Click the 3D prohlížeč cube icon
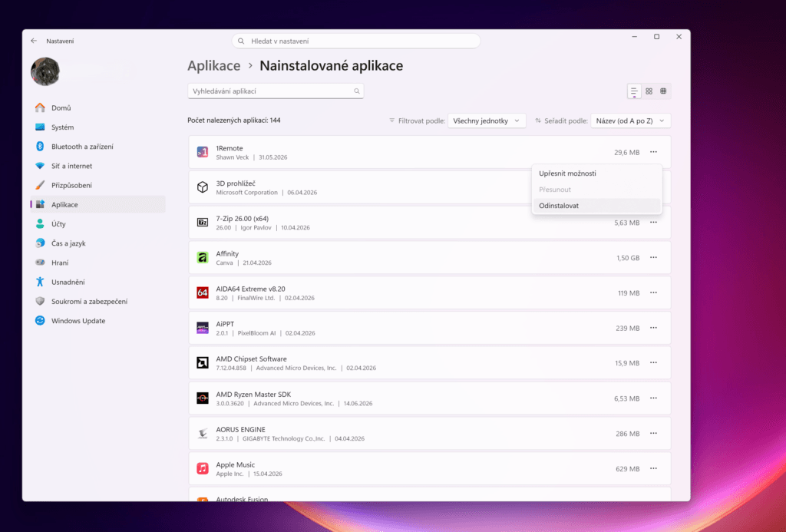The width and height of the screenshot is (786, 532). click(203, 187)
